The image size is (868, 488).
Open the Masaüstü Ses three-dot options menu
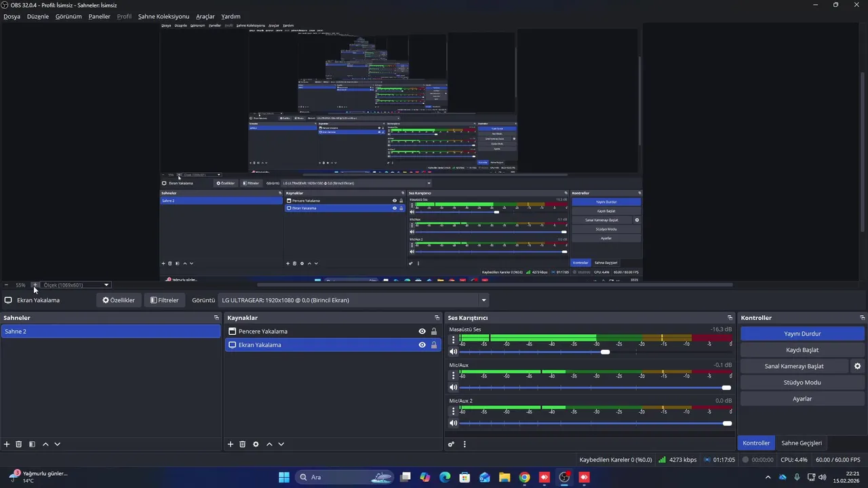454,340
